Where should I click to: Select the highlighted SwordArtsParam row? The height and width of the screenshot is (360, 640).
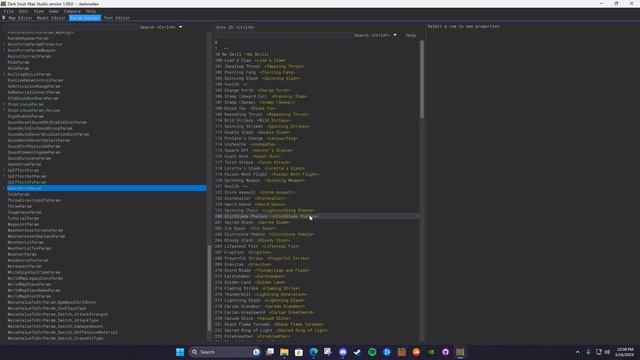point(107,188)
